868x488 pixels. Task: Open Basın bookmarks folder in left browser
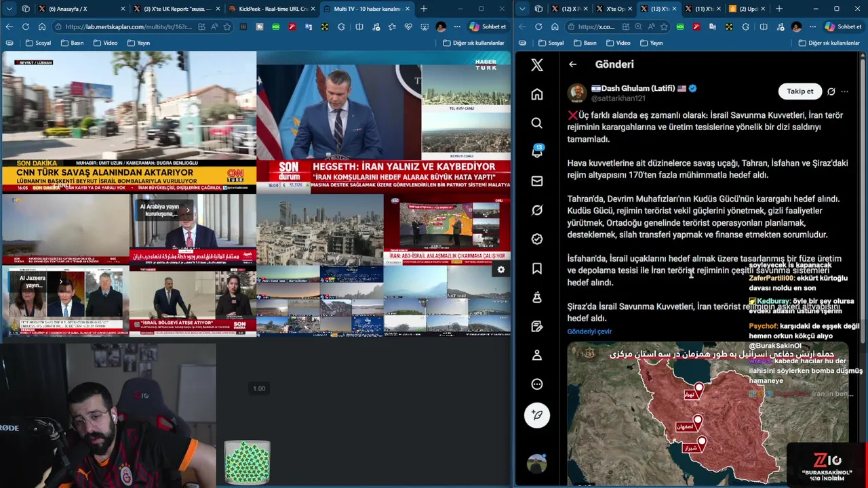coord(73,43)
